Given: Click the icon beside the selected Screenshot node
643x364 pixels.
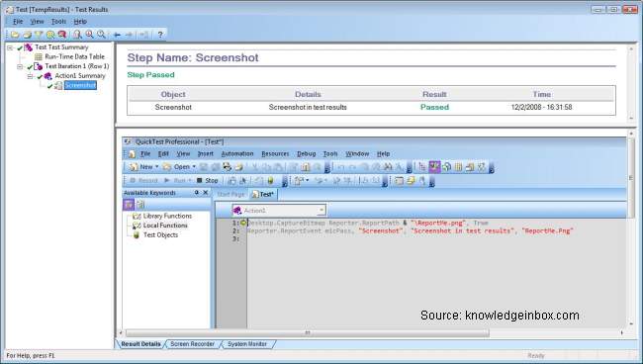Looking at the screenshot, I should click(x=58, y=86).
